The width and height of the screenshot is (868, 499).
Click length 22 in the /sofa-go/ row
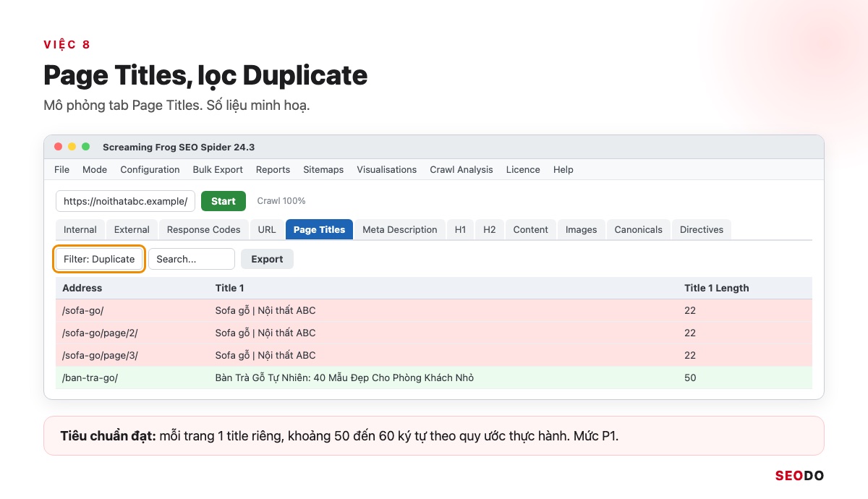tap(690, 310)
